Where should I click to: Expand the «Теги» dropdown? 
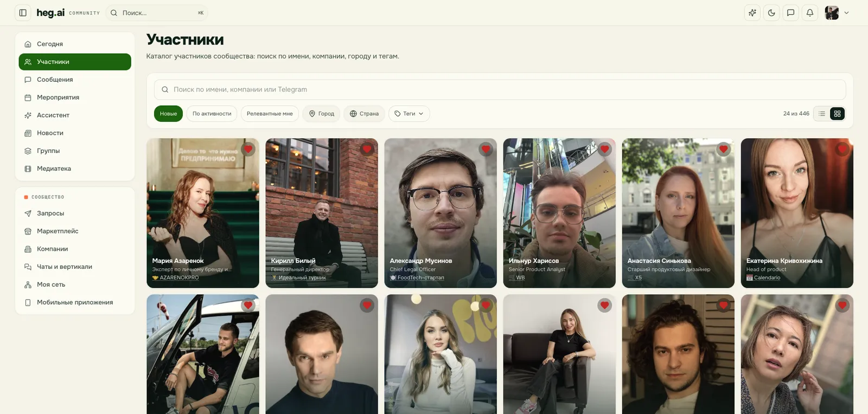(x=409, y=114)
